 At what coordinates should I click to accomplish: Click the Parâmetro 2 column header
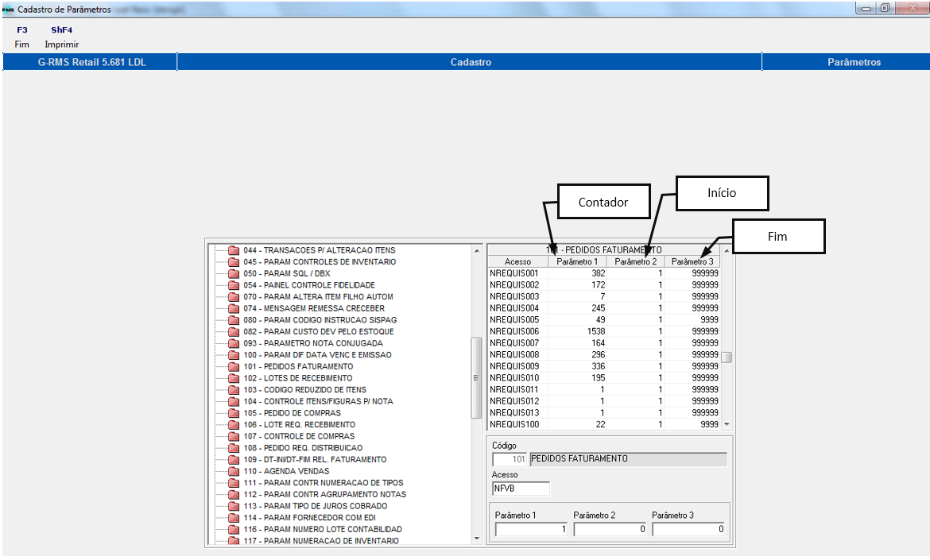click(635, 261)
